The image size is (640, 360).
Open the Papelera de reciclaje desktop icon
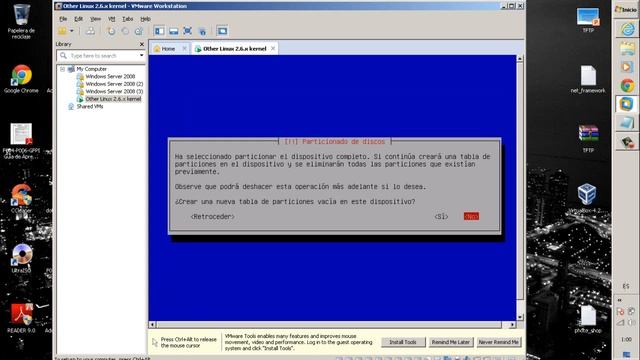click(x=21, y=21)
